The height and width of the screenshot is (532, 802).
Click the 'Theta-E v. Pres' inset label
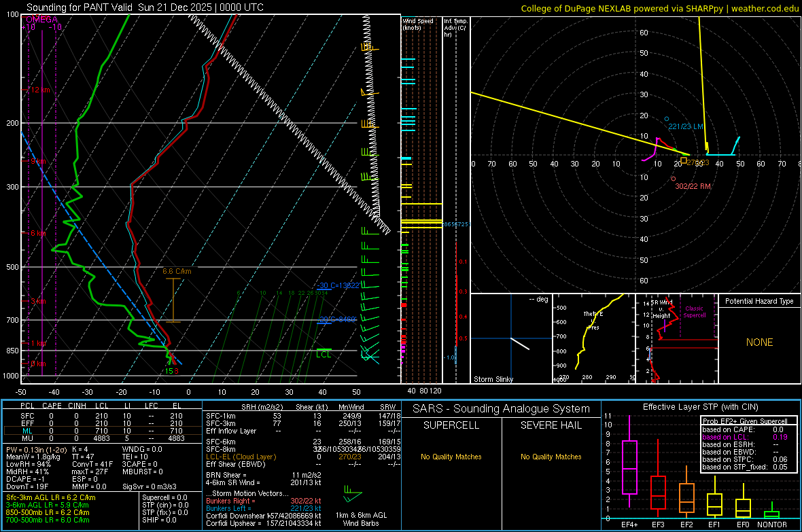tap(593, 320)
